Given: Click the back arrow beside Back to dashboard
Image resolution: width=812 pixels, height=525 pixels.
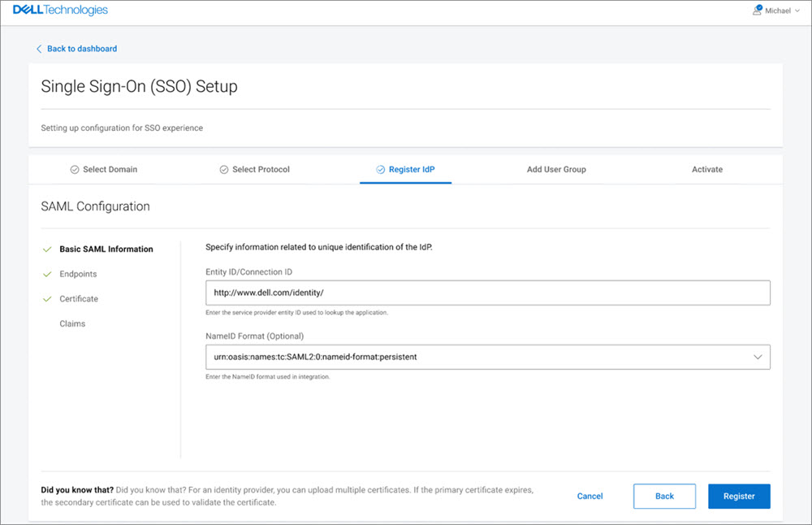Looking at the screenshot, I should click(x=39, y=49).
